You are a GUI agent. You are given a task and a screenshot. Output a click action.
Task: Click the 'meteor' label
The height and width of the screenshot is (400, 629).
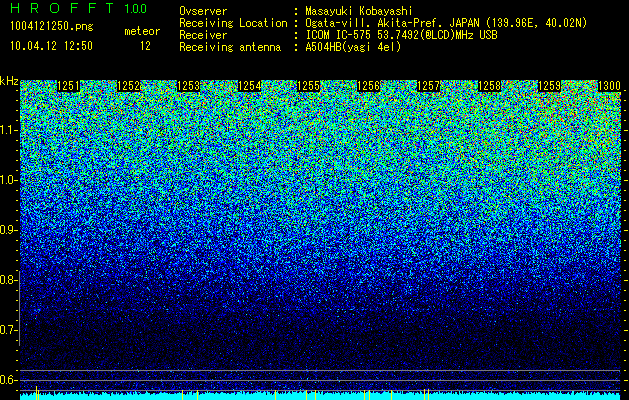tap(142, 31)
